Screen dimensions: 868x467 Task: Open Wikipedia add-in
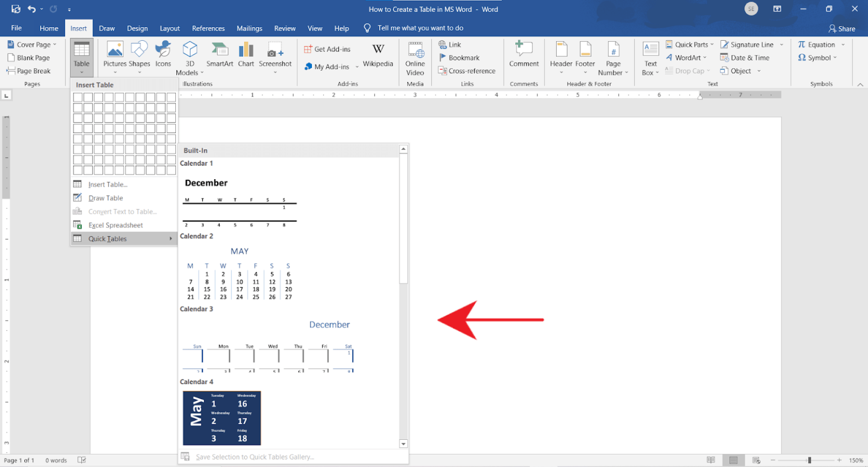pyautogui.click(x=378, y=55)
